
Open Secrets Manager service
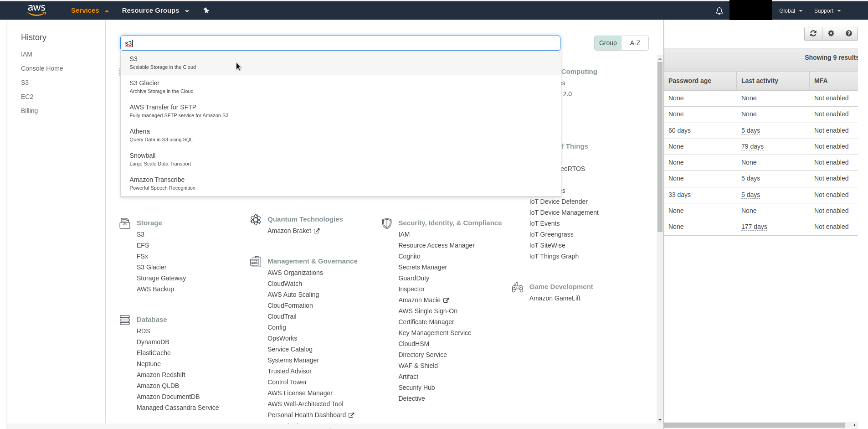click(x=422, y=267)
